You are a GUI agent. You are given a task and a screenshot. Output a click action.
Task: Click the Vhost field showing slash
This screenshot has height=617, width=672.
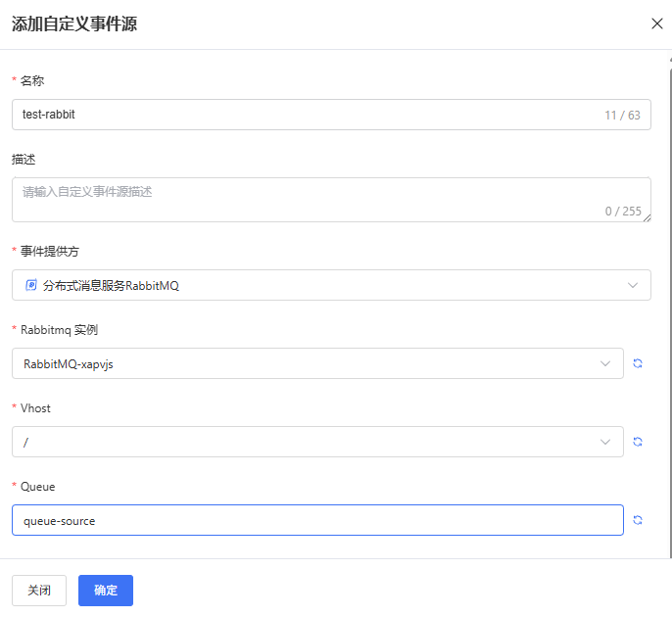click(x=317, y=442)
